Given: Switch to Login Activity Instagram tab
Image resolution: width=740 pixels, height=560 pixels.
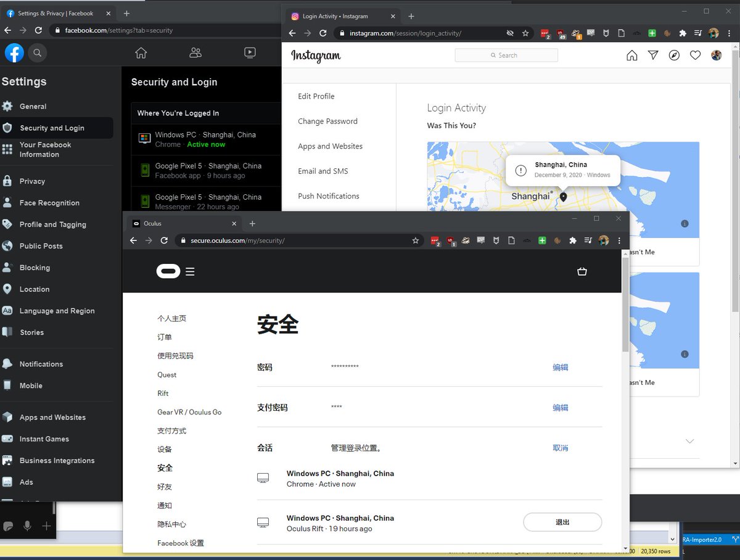Looking at the screenshot, I should click(x=342, y=16).
